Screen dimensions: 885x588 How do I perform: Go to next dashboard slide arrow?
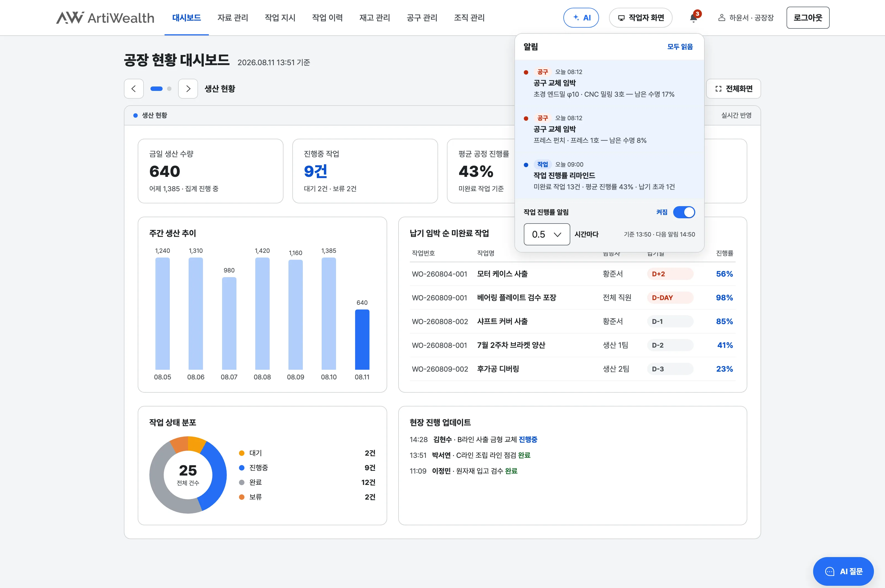(188, 88)
